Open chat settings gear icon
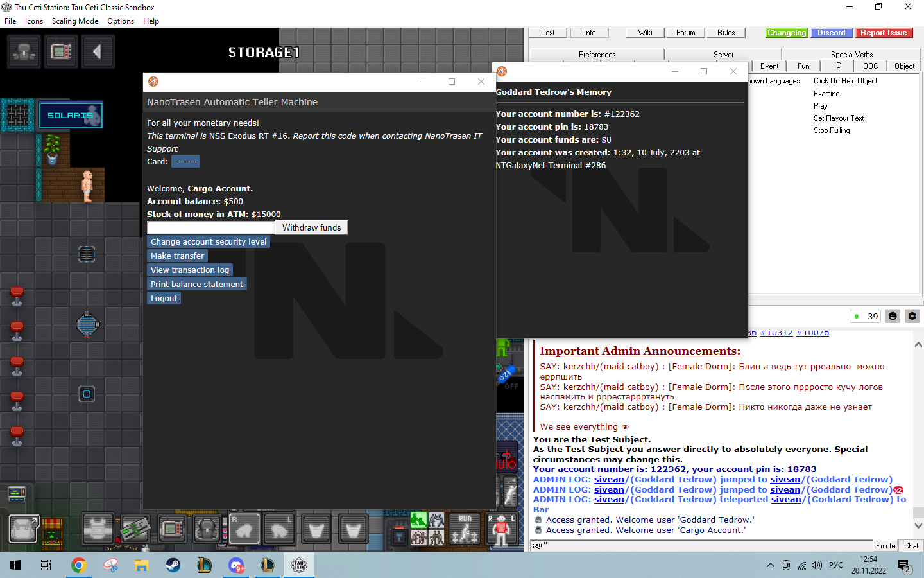This screenshot has width=924, height=578. (912, 316)
